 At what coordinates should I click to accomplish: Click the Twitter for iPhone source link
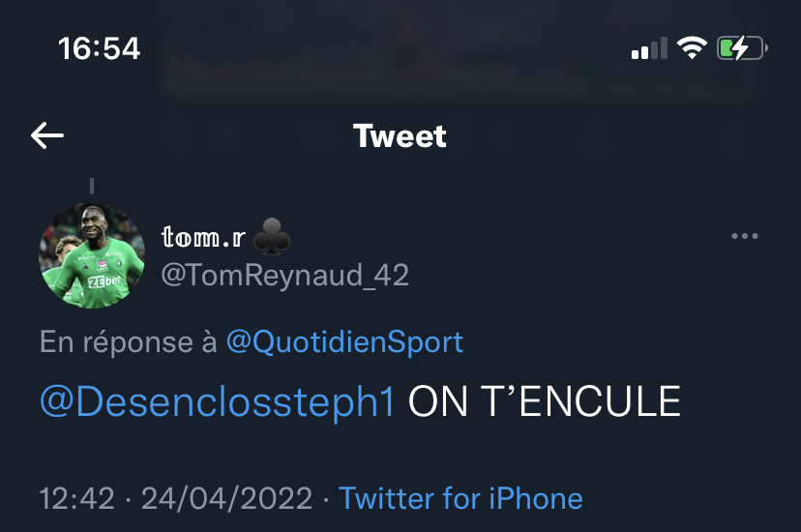pyautogui.click(x=460, y=498)
